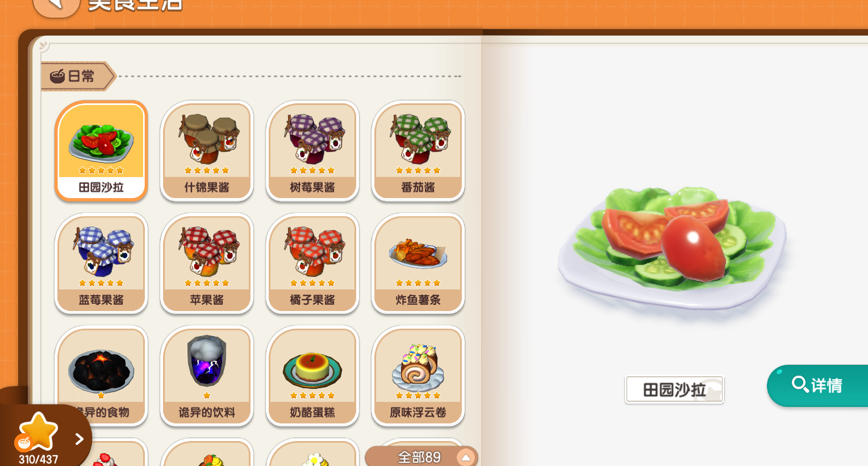868x466 pixels.
Task: Choose the 炸鱼薯条 fish and chips card
Action: pos(418,263)
